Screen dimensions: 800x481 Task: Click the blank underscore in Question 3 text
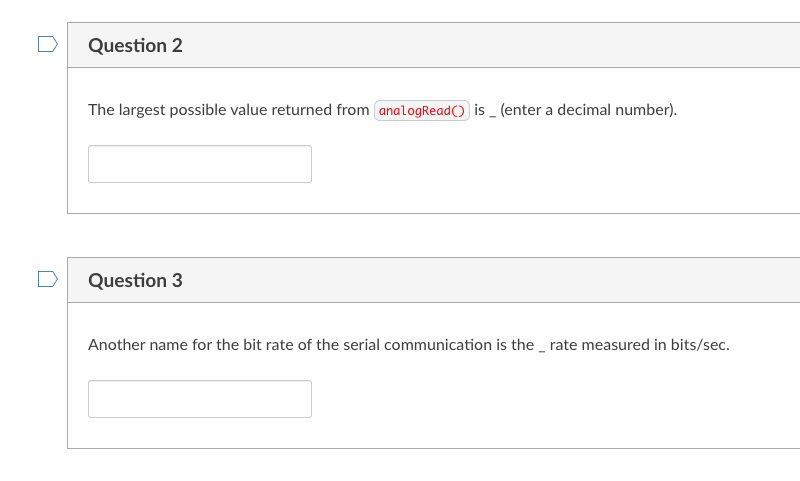coord(542,348)
